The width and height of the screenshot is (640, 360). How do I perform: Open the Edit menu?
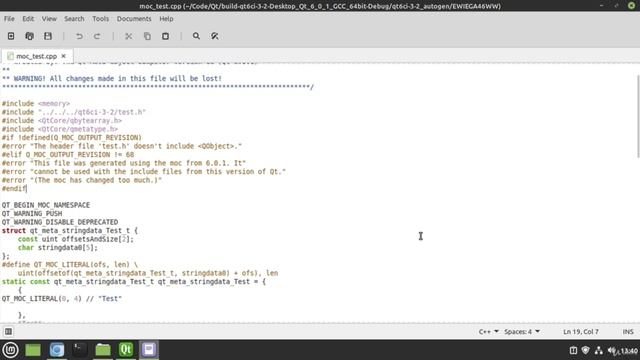pos(28,19)
